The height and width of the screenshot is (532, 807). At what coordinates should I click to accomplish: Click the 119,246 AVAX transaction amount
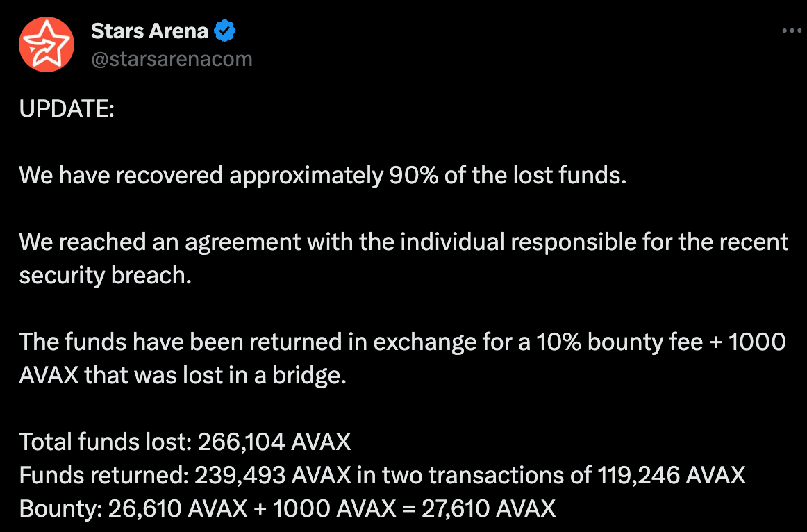[x=671, y=476]
